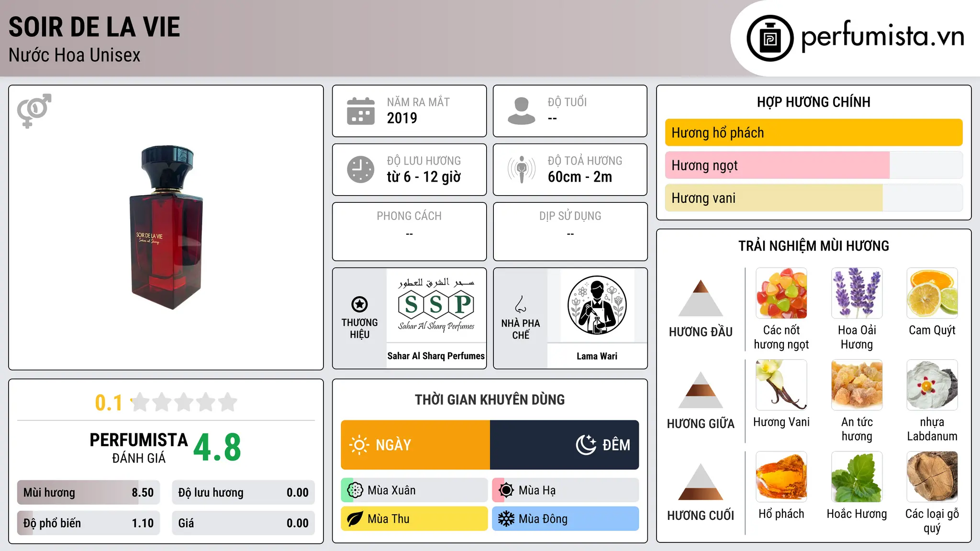The width and height of the screenshot is (980, 551).
Task: Select the Hương Vani vanilla image
Action: [x=781, y=385]
